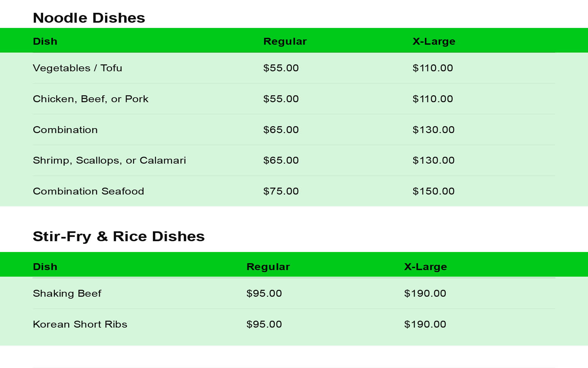Select Korean Short Ribs regular price $95.00

(264, 324)
